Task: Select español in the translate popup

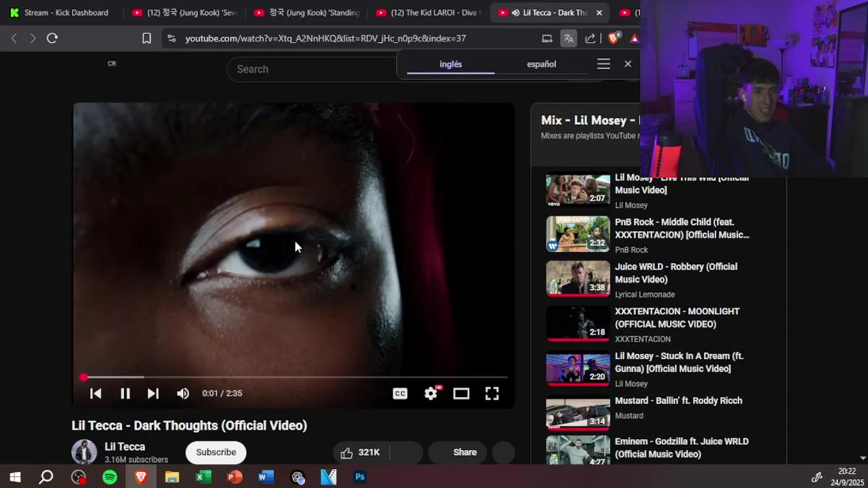Action: pos(541,64)
